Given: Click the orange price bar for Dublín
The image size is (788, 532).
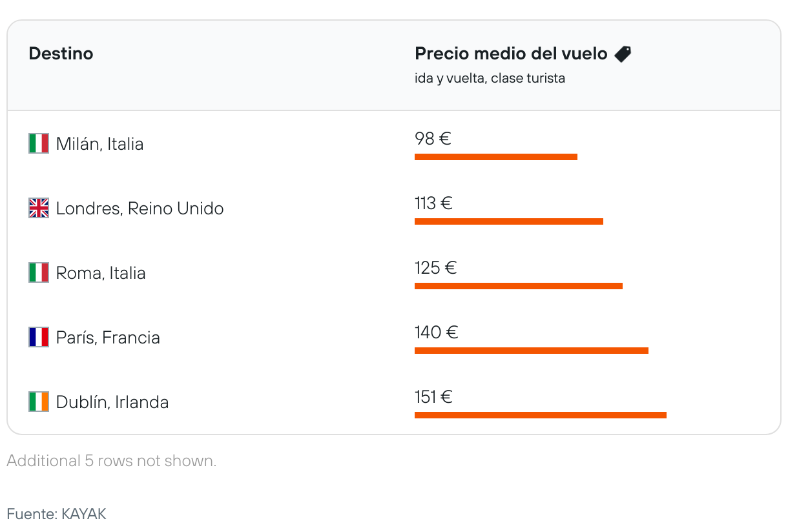Looking at the screenshot, I should pos(540,415).
